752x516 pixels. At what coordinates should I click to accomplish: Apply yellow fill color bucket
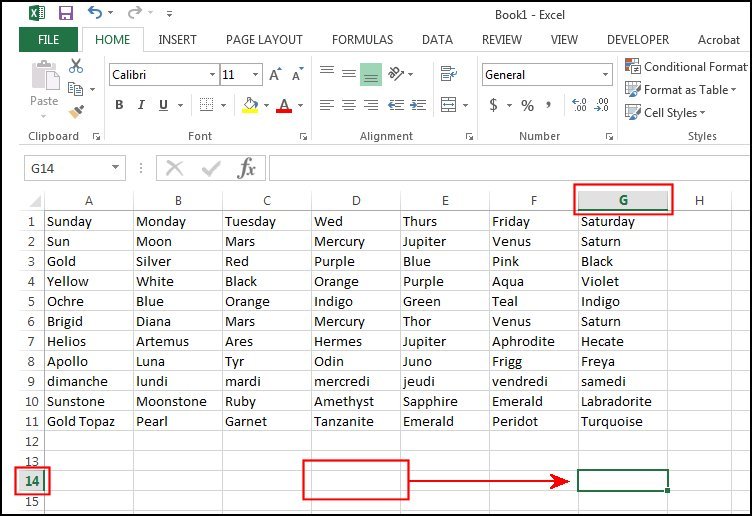click(250, 105)
